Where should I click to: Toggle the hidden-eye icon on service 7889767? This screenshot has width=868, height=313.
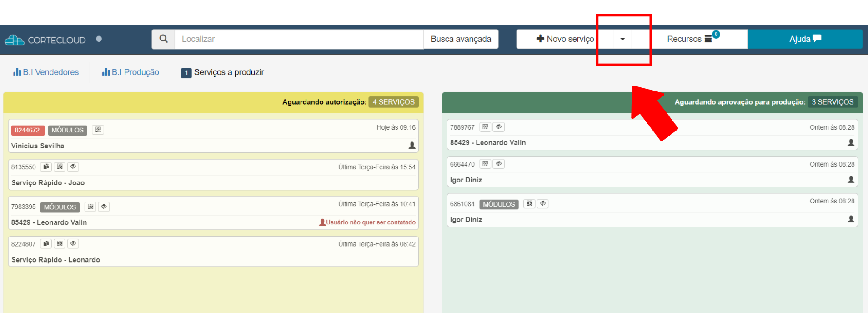[x=499, y=127]
